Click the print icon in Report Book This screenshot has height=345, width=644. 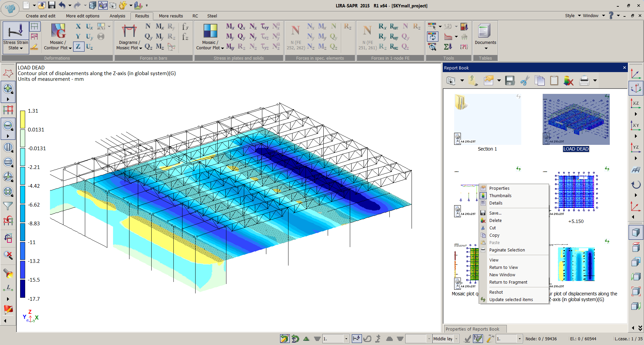(x=584, y=80)
